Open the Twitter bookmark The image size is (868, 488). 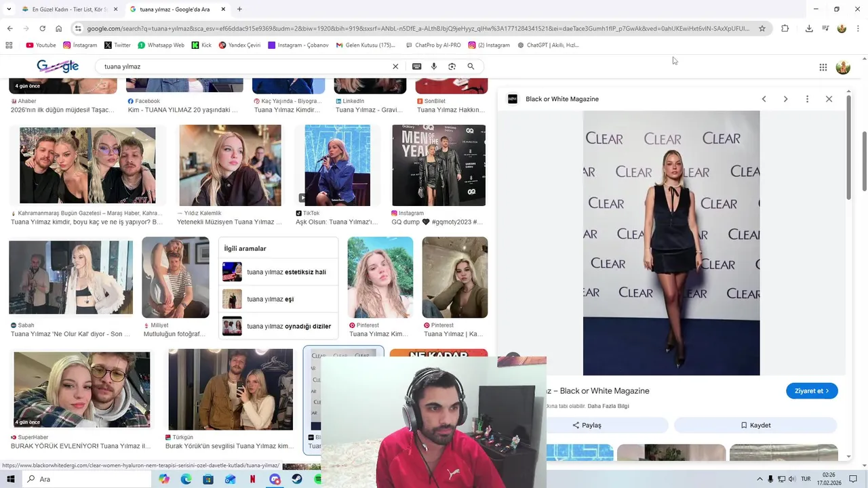coord(117,45)
